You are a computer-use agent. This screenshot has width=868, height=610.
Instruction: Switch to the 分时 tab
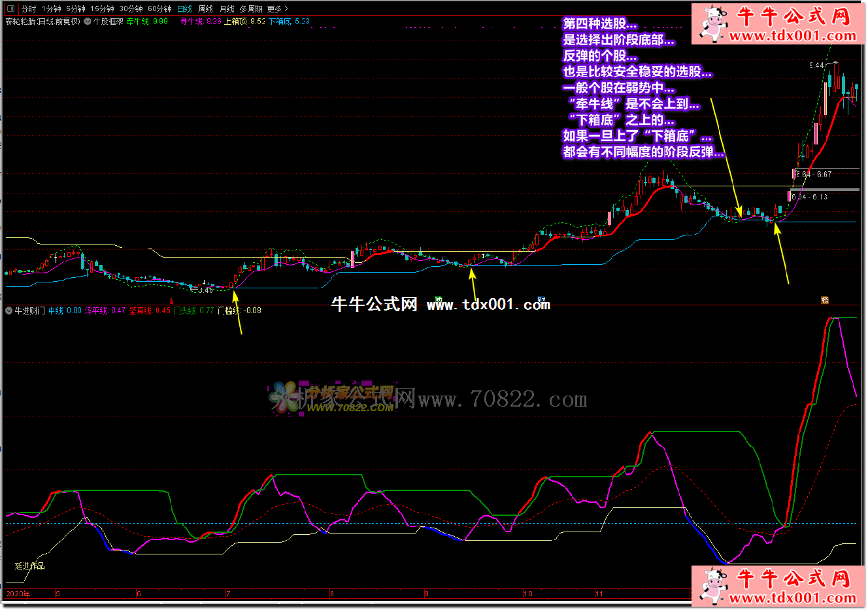[29, 8]
